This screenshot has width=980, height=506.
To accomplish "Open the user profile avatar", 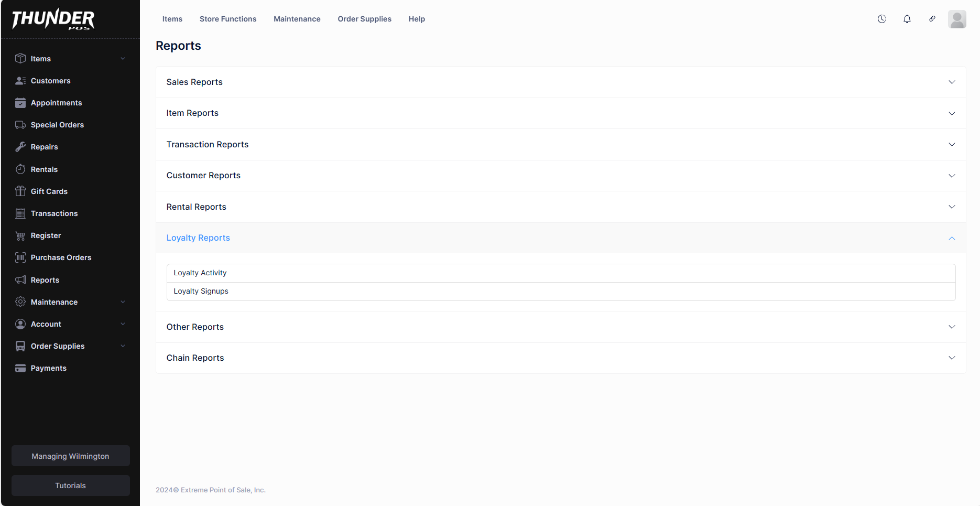I will [957, 19].
